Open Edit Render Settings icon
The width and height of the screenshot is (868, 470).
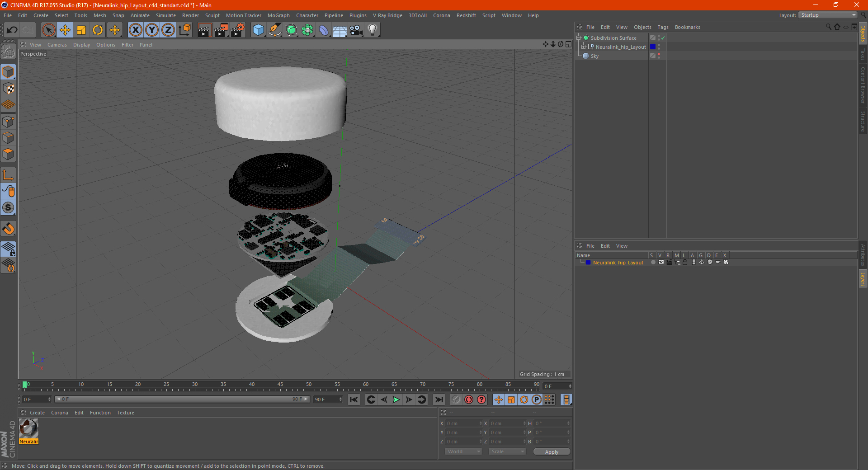(238, 30)
